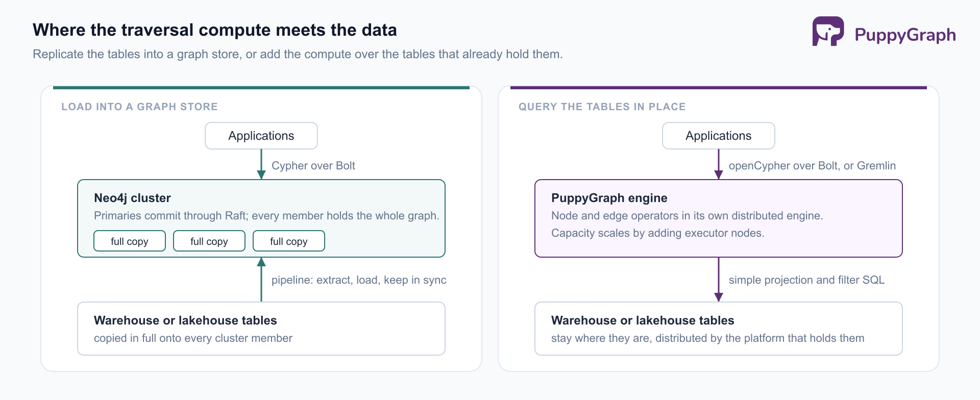This screenshot has width=980, height=400.
Task: Click 'Warehouse or lakehouse tables' under PuppyGraph engine
Action: [643, 320]
